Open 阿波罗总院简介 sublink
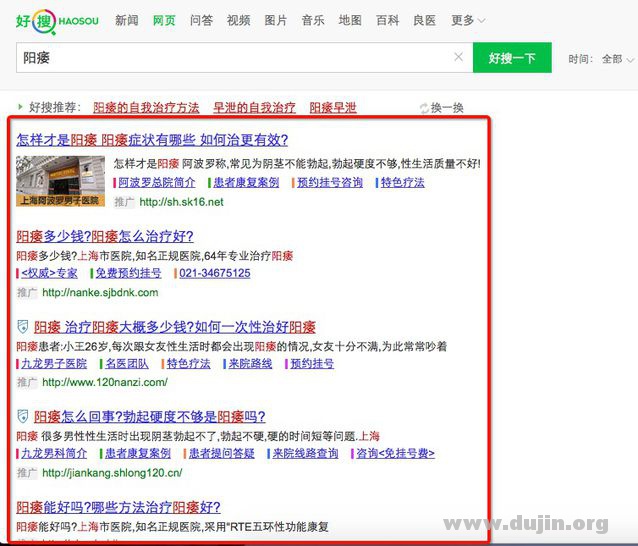The image size is (638, 546). pyautogui.click(x=157, y=182)
